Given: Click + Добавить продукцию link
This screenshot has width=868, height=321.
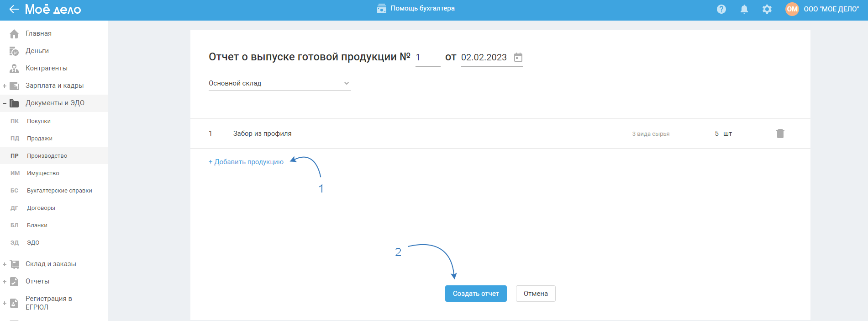Looking at the screenshot, I should [246, 162].
